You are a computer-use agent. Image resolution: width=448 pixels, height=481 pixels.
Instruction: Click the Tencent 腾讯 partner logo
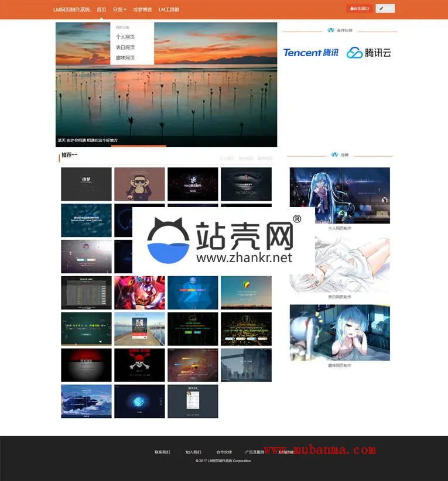(310, 53)
